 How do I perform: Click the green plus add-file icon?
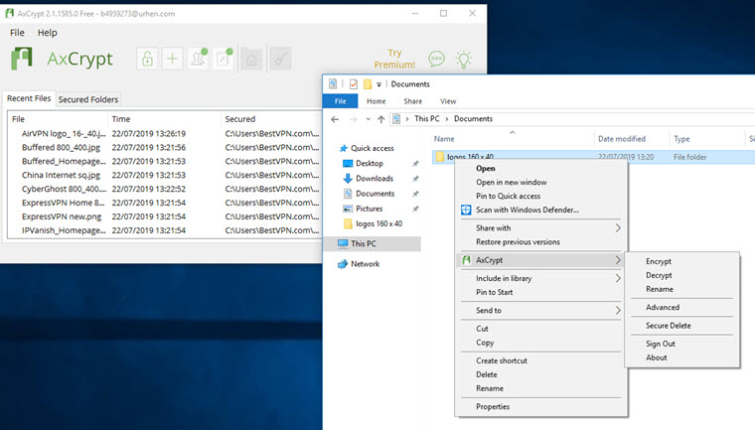coord(172,59)
